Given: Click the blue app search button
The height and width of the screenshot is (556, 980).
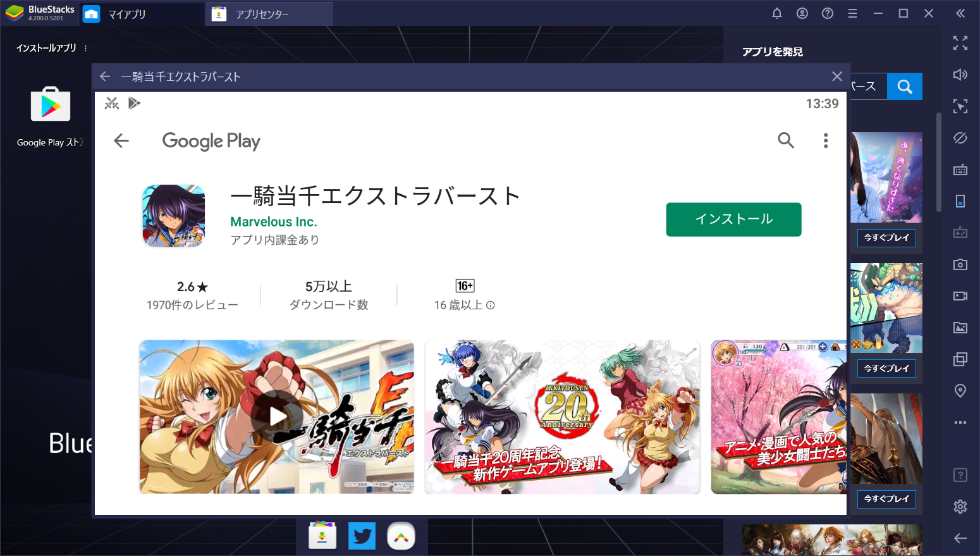Looking at the screenshot, I should 905,87.
